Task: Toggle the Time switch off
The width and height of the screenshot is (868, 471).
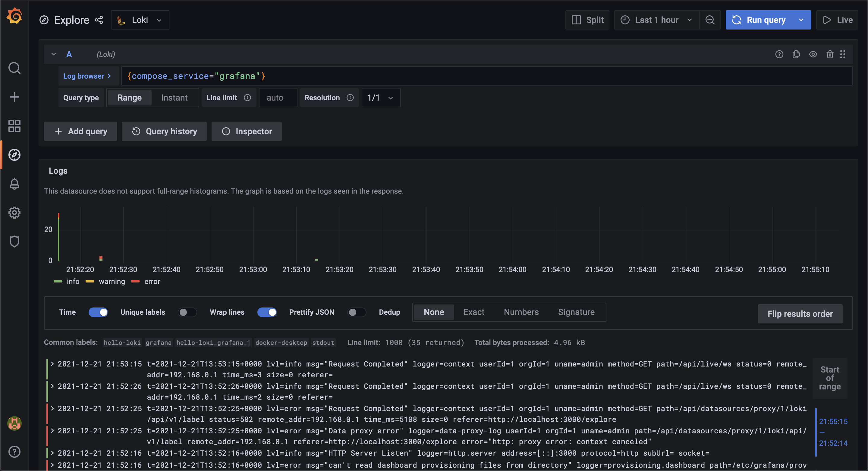Action: point(98,312)
